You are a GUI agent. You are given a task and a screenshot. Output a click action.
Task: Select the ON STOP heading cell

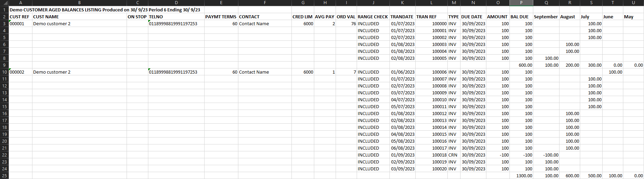click(137, 17)
